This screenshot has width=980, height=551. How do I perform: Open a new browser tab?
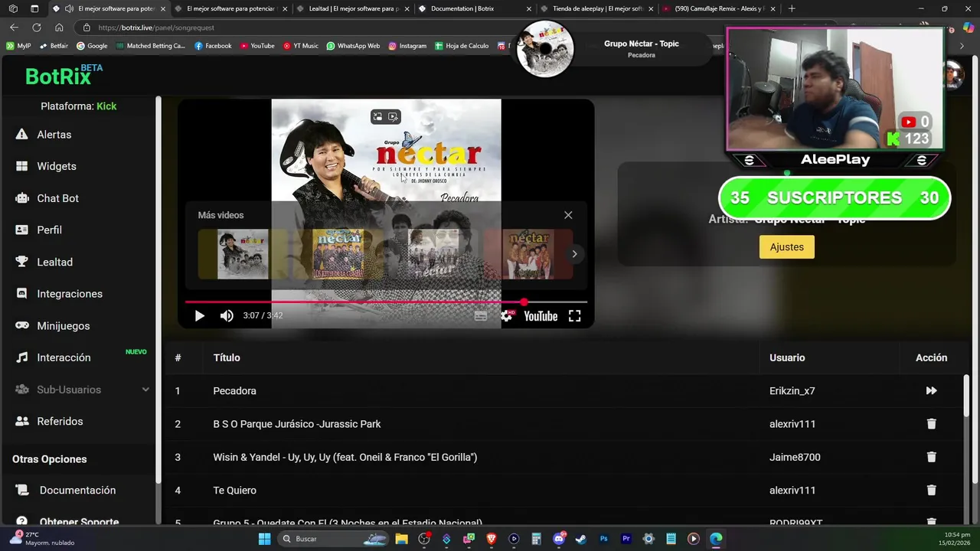(792, 8)
